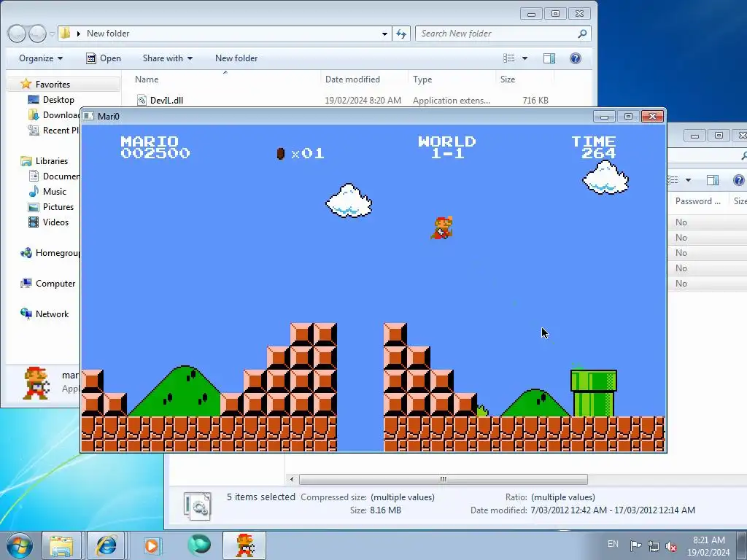Click the DevIL.dll file icon
Viewport: 747px width, 560px height.
[x=142, y=100]
